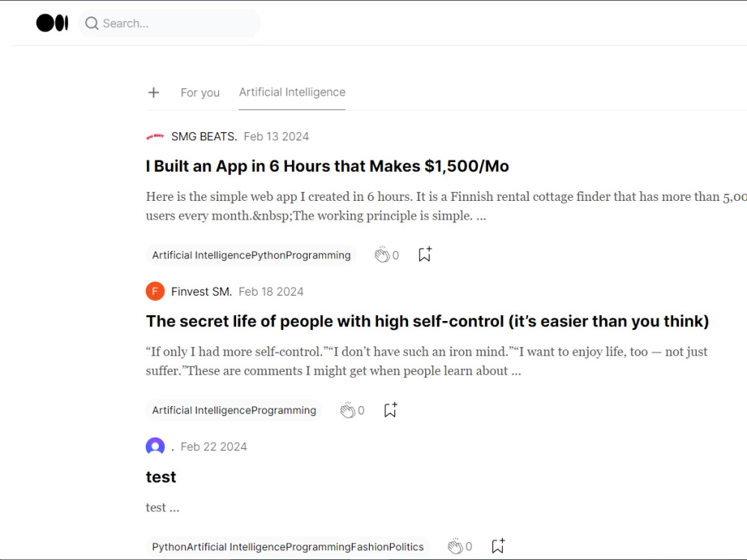The height and width of the screenshot is (560, 747).
Task: Bookmark the $1,500/Mo app article
Action: [424, 254]
